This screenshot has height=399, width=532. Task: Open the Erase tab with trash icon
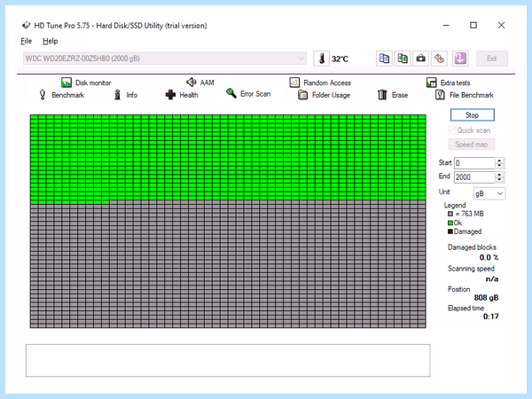point(393,95)
